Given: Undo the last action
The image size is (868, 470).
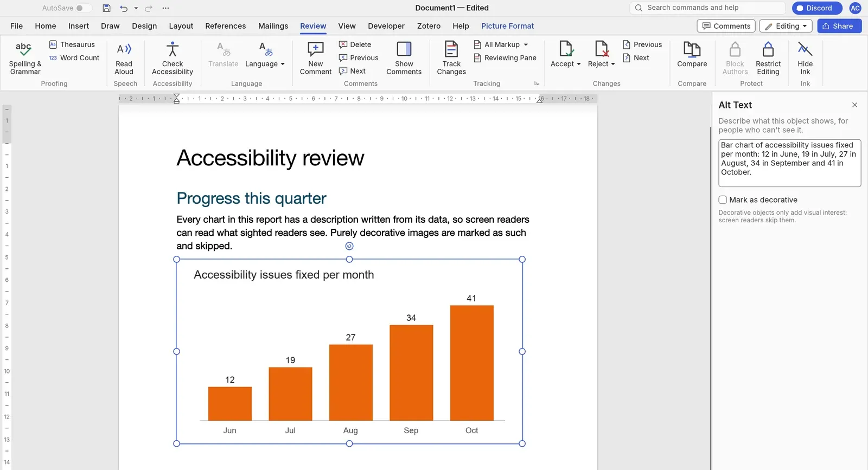Looking at the screenshot, I should [124, 8].
